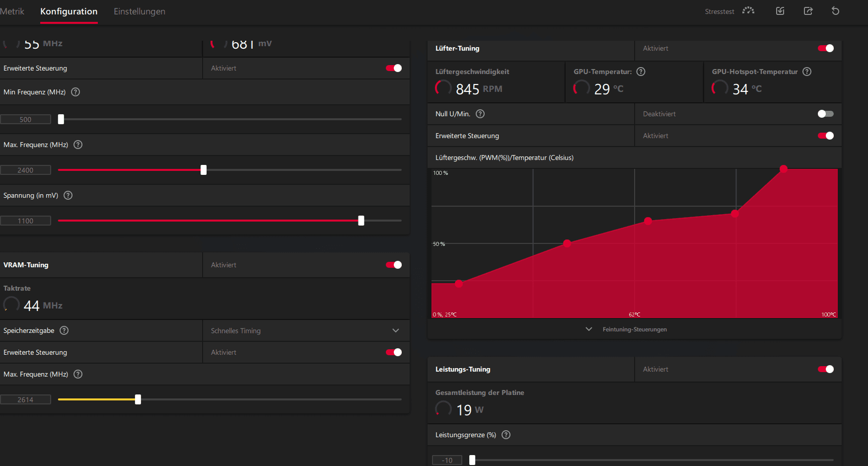Click the VRAM frequency 2614 input field
This screenshot has height=466, width=868.
point(25,399)
